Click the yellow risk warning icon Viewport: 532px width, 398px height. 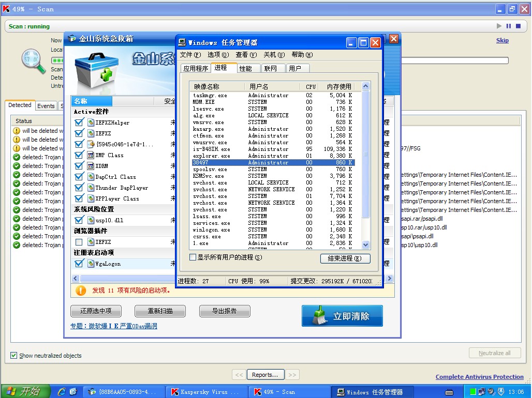click(81, 290)
